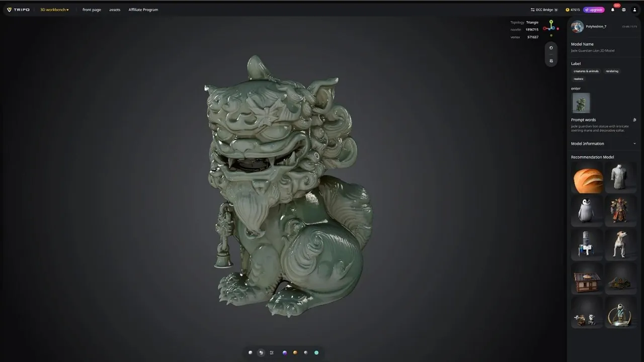Click the 3D axis orientation gizmo
Image resolution: width=644 pixels, height=362 pixels.
click(x=551, y=27)
